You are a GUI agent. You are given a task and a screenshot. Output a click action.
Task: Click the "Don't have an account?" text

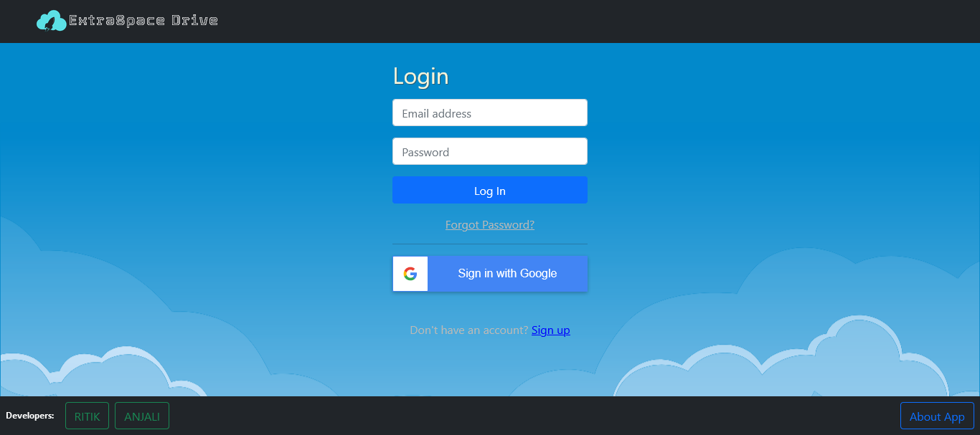pyautogui.click(x=469, y=330)
